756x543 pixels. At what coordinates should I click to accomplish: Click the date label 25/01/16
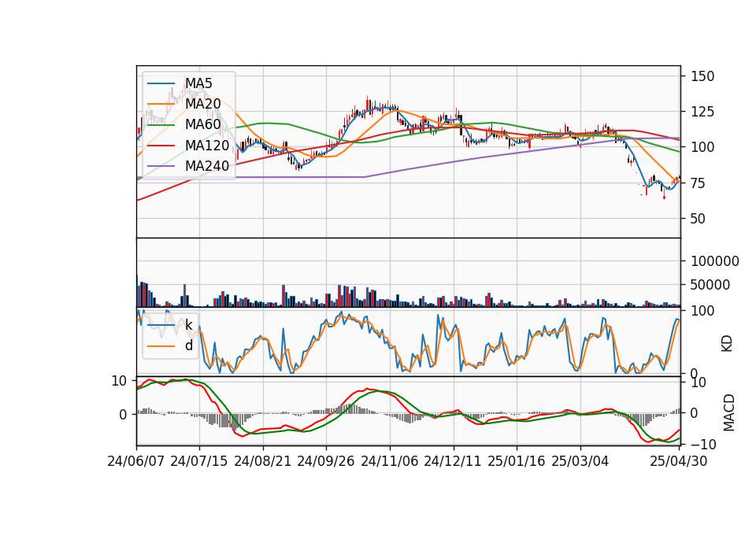[517, 461]
